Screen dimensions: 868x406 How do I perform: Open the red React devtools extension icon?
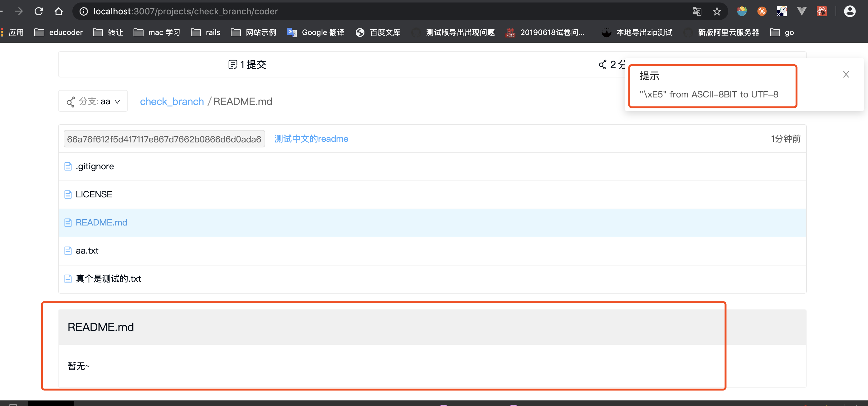[x=822, y=12]
